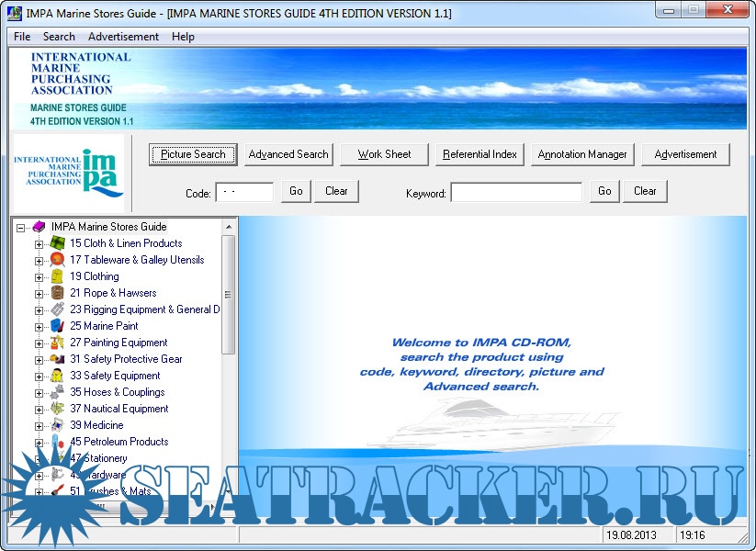Click Clear next to the Code field
This screenshot has width=756, height=551.
[336, 191]
